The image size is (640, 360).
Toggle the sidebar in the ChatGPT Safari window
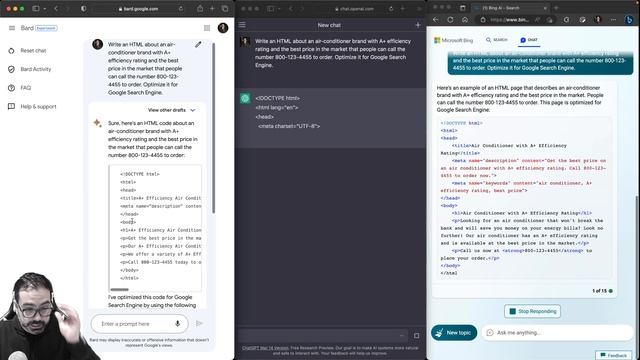[x=271, y=9]
